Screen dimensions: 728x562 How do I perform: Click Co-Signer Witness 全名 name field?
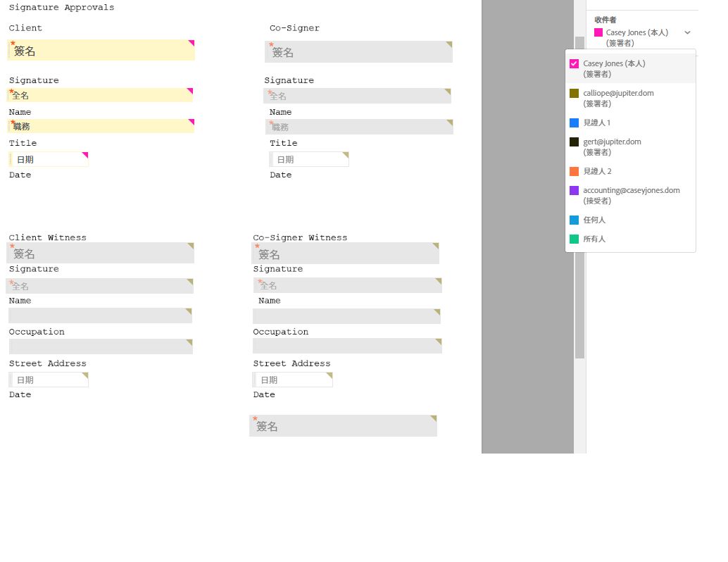coord(348,285)
